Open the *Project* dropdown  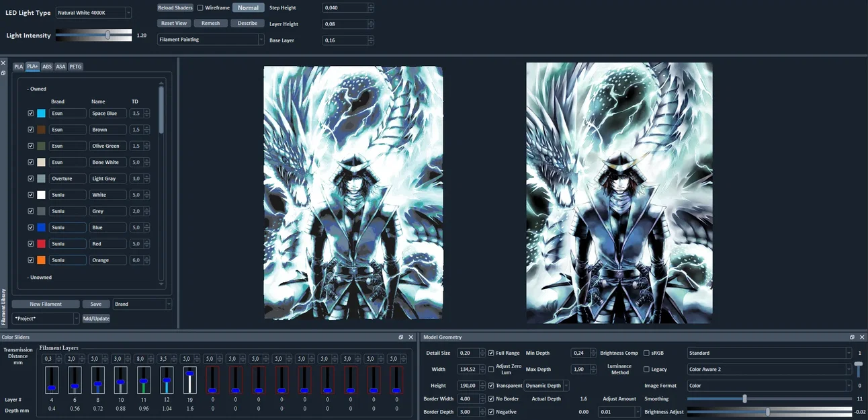(x=46, y=319)
